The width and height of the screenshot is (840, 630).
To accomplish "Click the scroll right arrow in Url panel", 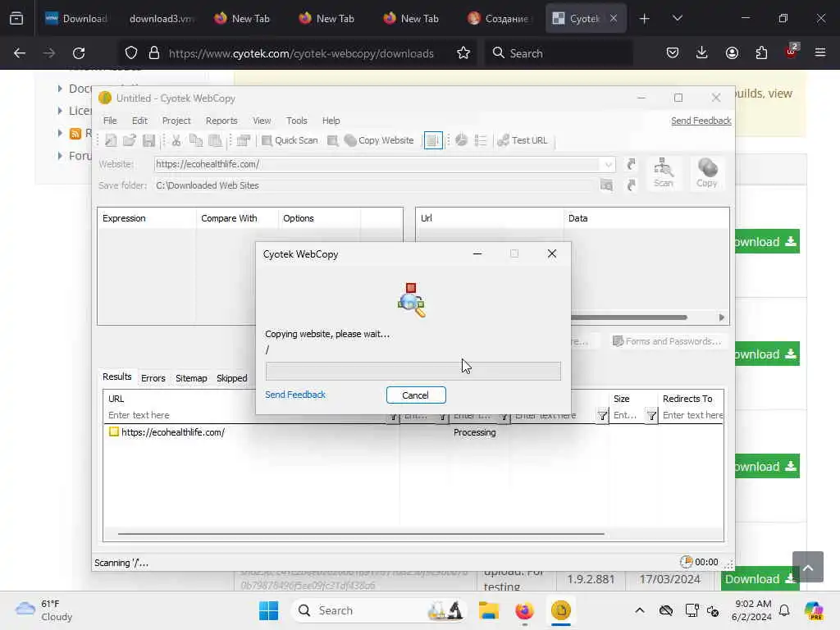I will (x=722, y=317).
